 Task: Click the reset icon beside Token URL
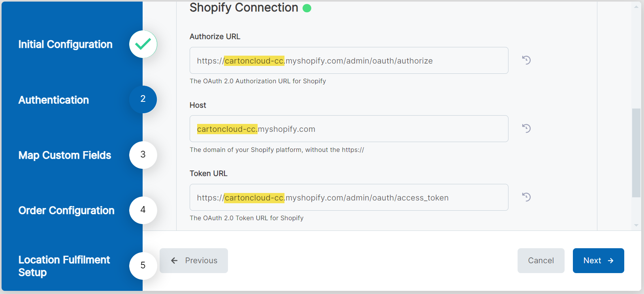point(526,197)
